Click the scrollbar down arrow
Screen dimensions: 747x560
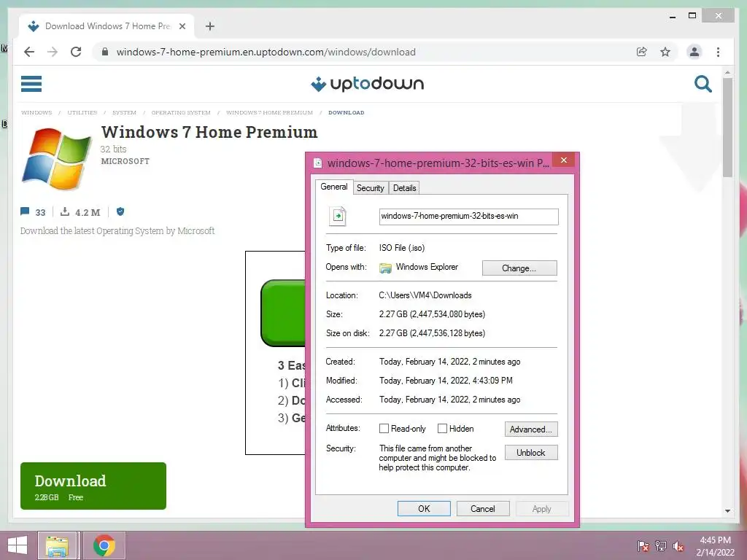pos(727,511)
